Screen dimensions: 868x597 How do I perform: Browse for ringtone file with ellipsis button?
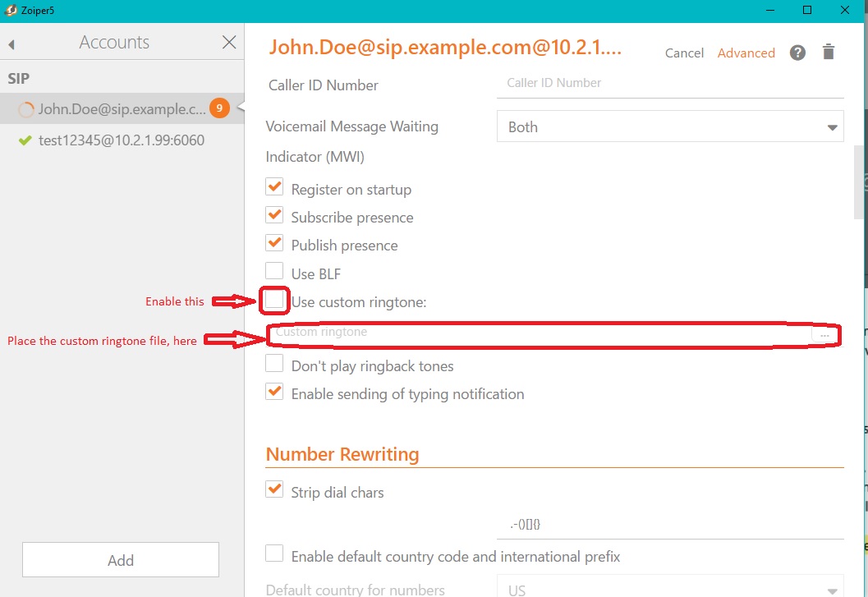pyautogui.click(x=824, y=335)
